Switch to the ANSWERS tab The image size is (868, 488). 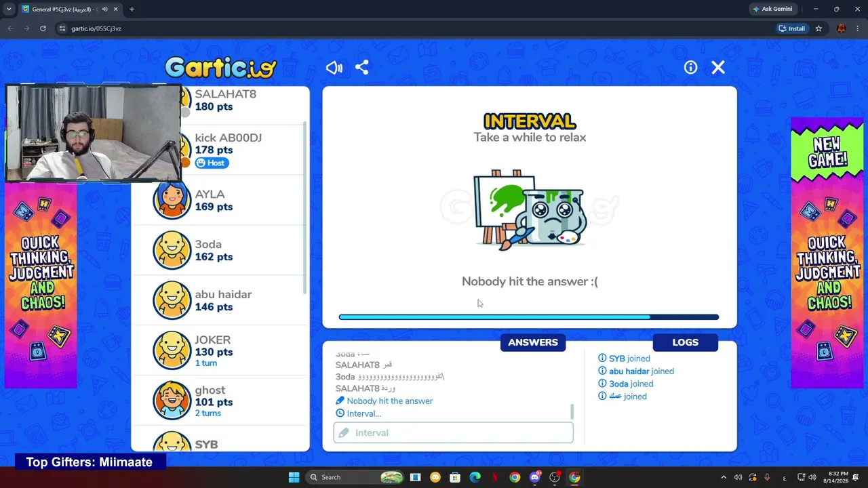pyautogui.click(x=533, y=342)
